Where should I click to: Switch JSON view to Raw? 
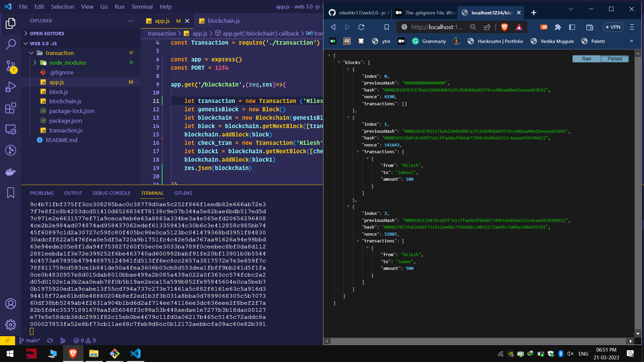(586, 59)
